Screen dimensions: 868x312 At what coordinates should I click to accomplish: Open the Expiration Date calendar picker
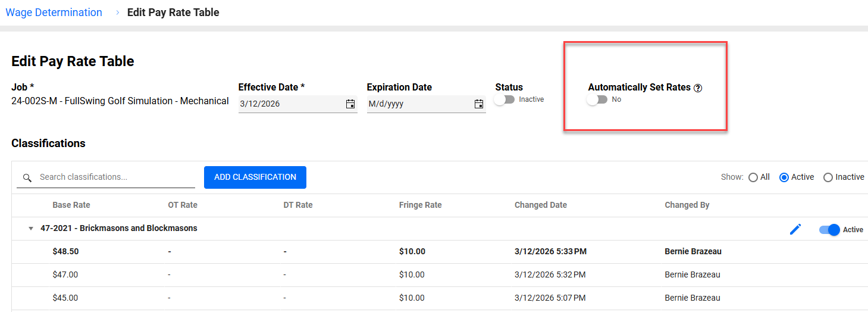tap(479, 104)
